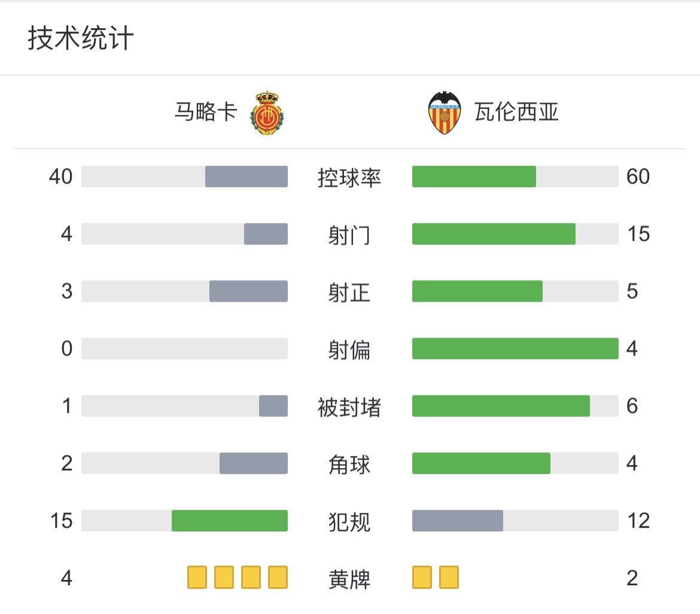Open the 瓦伦西亚 team name link
Screen dimensions: 700x614
[516, 112]
